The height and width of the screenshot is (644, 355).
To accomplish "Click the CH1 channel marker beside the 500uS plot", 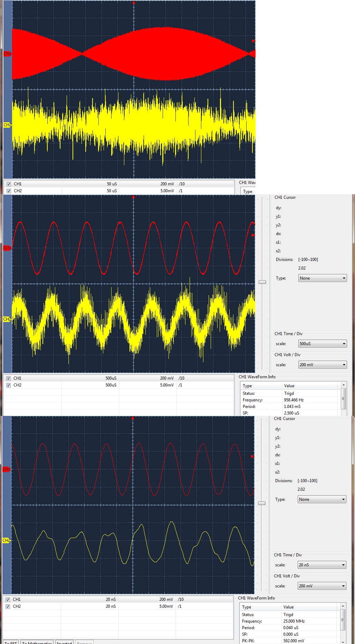I will [x=7, y=248].
